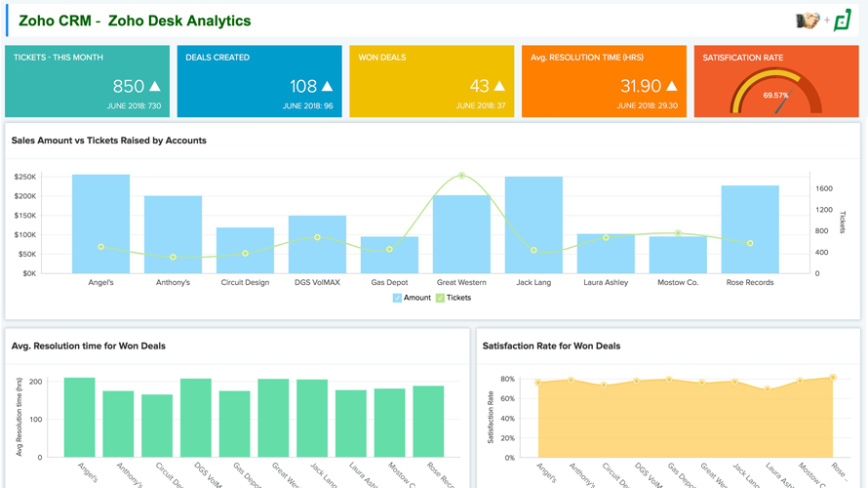This screenshot has height=488, width=868.
Task: Click the blue Amount legend color box
Action: click(x=397, y=298)
